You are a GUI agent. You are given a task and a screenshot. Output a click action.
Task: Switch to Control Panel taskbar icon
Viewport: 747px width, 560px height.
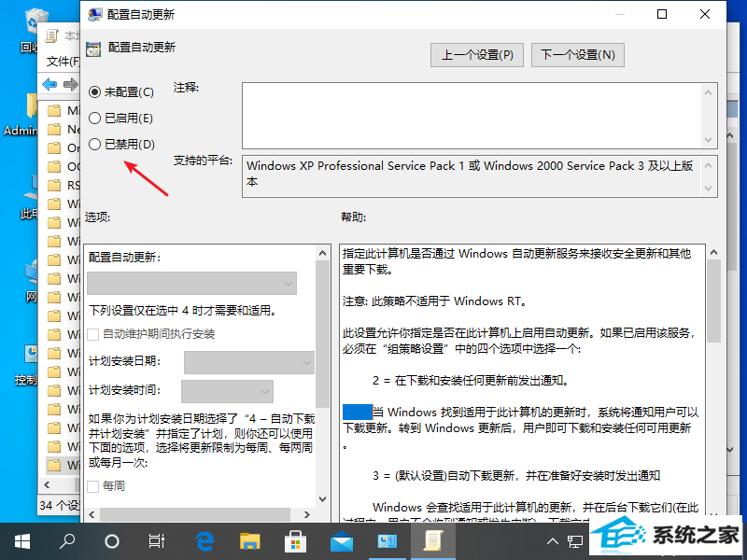pyautogui.click(x=387, y=541)
